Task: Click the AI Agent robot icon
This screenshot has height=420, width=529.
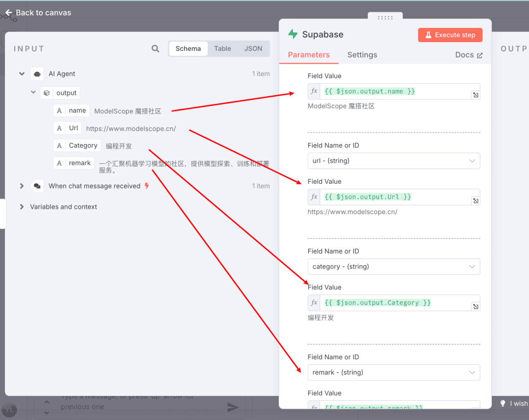Action: (37, 74)
